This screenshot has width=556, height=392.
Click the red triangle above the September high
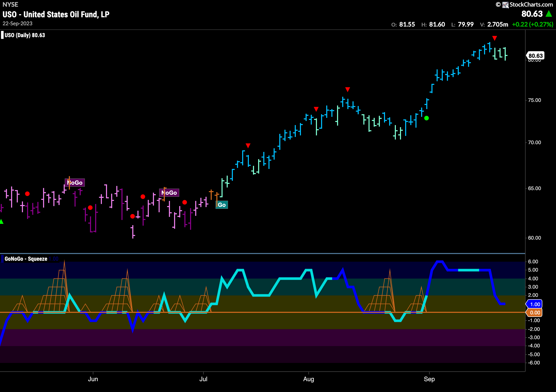[x=495, y=38]
